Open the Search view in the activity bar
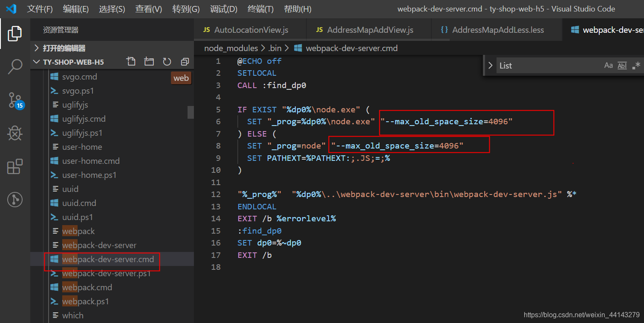 15,66
